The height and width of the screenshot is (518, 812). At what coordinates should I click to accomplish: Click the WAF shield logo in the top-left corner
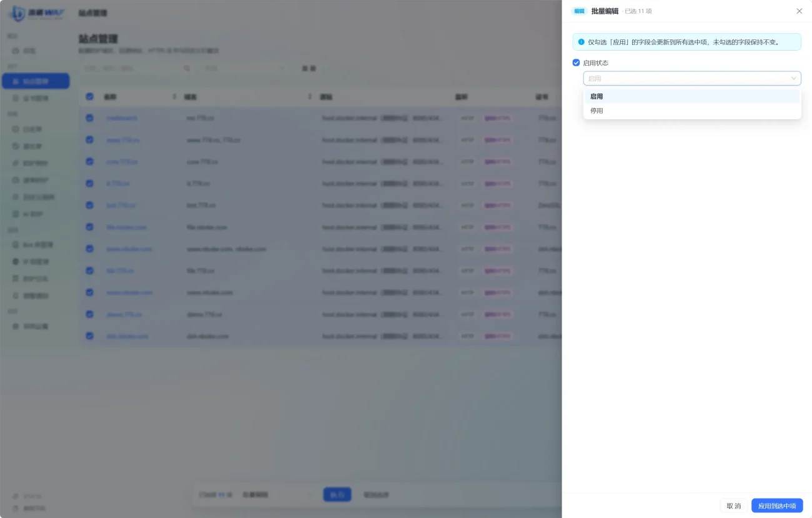[x=16, y=12]
